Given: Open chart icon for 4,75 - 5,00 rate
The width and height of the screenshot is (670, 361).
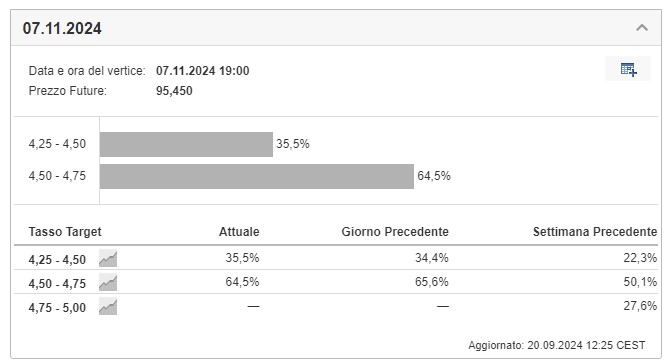Looking at the screenshot, I should 108,307.
